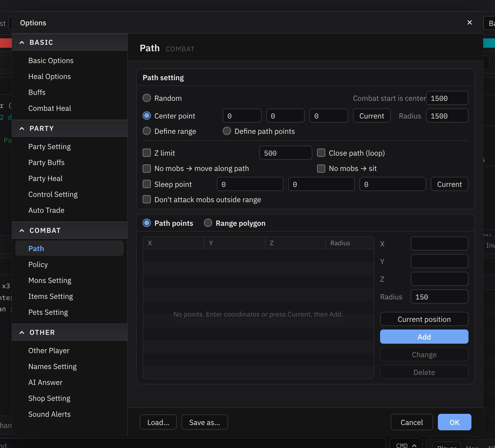Click Current button in Sleep point row
495x448 pixels.
(x=450, y=184)
